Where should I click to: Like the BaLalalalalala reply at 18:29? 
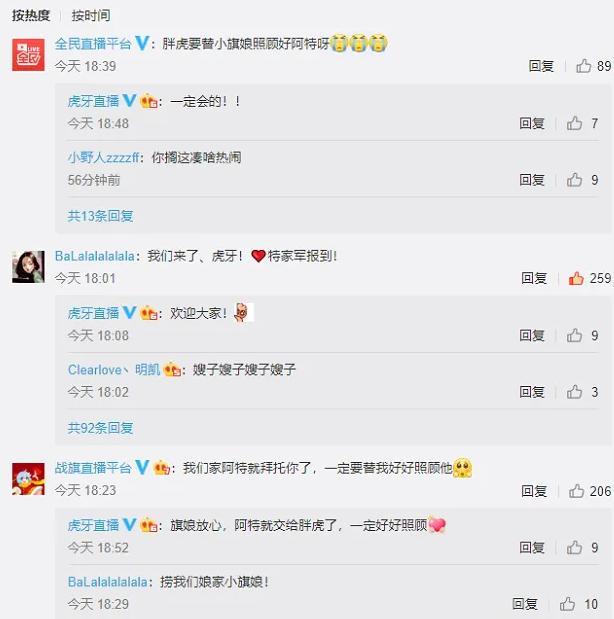(567, 604)
